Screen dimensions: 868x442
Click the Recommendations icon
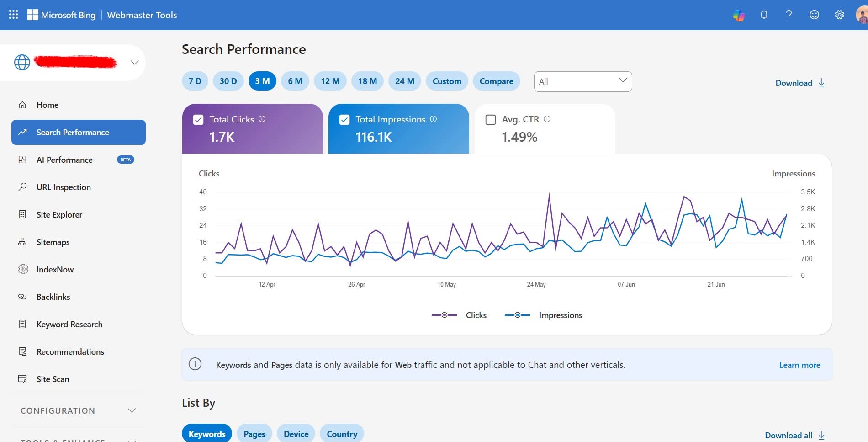(22, 351)
